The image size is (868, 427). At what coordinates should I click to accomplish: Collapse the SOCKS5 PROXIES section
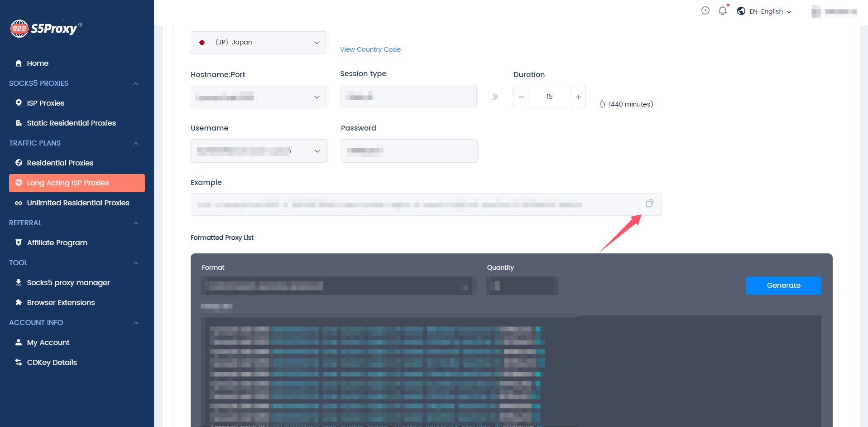pos(135,83)
